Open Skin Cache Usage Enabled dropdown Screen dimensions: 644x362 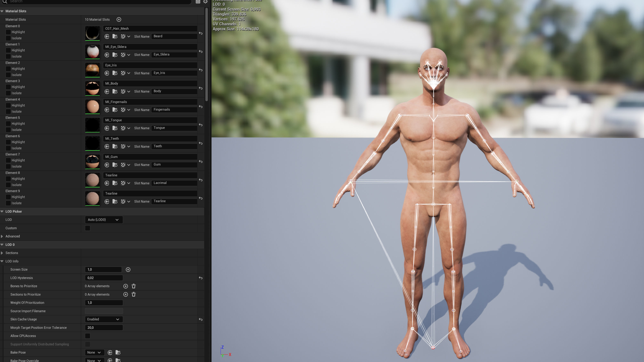pos(104,319)
